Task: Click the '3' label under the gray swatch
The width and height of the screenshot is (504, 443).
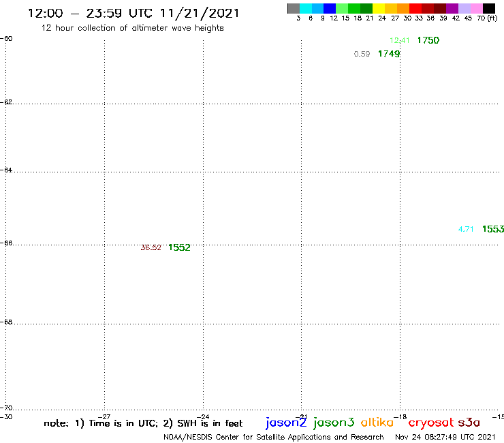Action: (298, 18)
